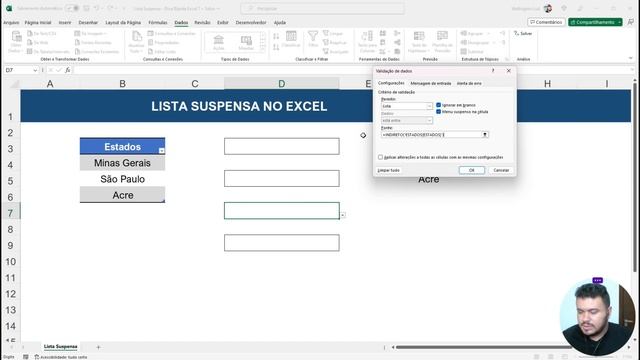The width and height of the screenshot is (640, 360).
Task: Click the Subtotal icon
Action: (x=464, y=51)
